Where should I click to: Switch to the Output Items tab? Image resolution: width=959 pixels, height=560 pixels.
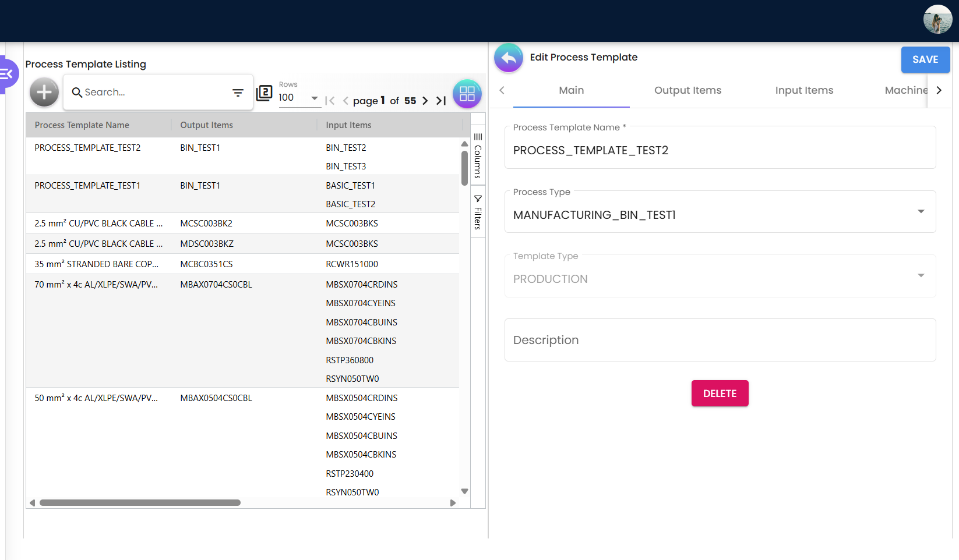tap(687, 90)
